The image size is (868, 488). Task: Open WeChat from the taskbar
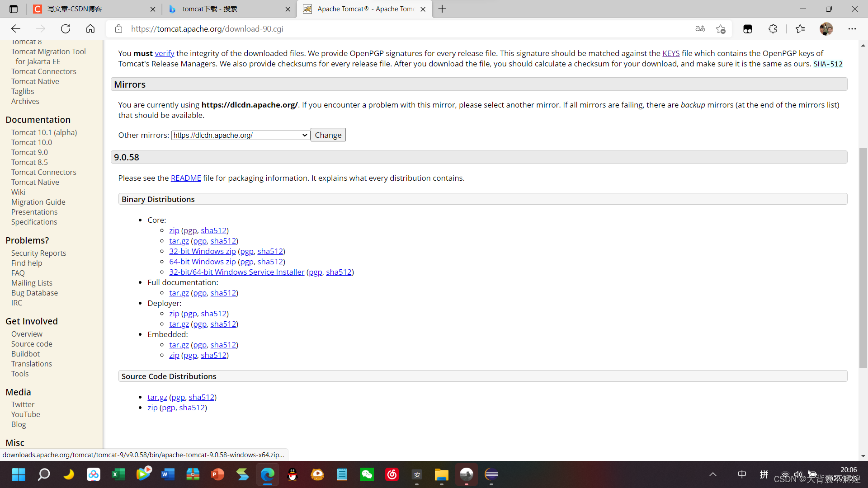click(x=367, y=474)
